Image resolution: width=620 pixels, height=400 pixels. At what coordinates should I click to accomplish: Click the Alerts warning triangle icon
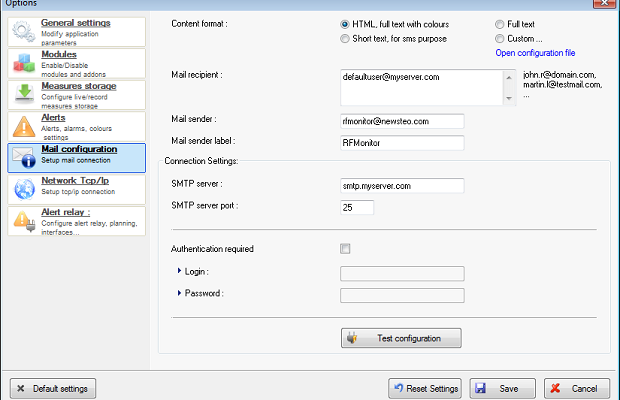(24, 126)
